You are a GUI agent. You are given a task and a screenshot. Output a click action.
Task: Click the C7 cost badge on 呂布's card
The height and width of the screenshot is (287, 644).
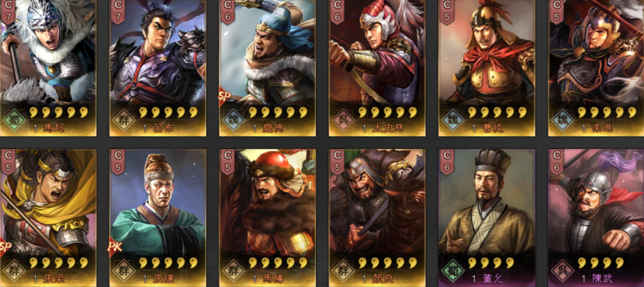118,11
